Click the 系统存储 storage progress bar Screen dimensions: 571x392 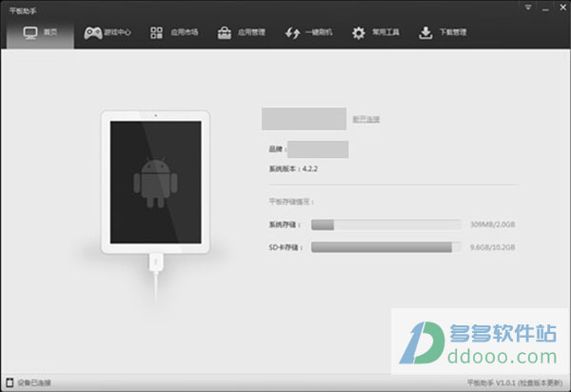[386, 225]
